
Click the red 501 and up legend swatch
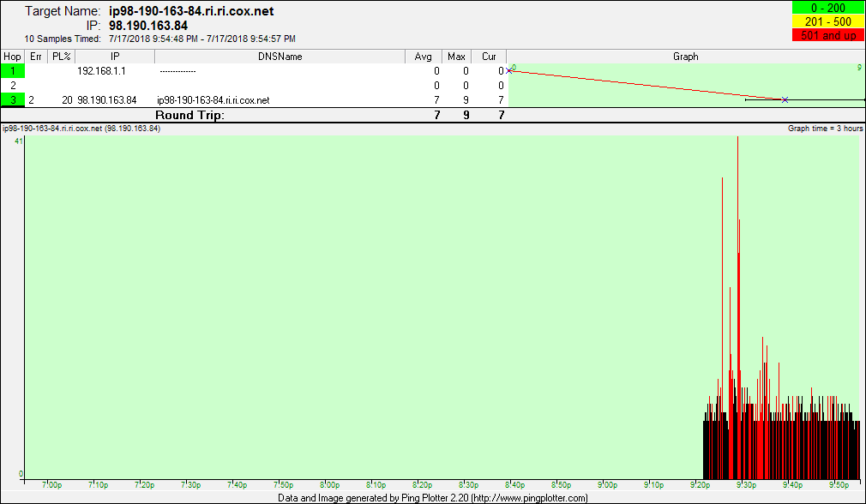[x=826, y=34]
